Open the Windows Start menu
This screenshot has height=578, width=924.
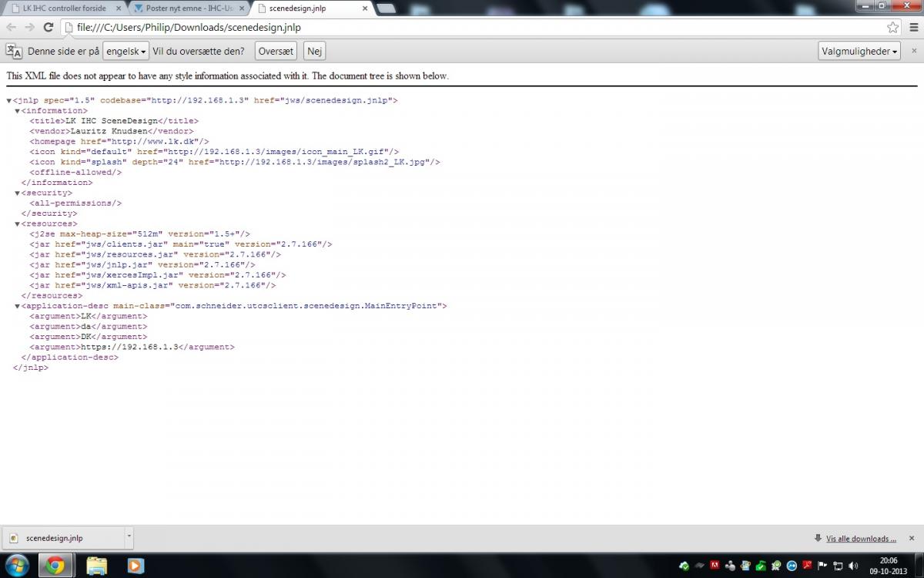tap(16, 566)
